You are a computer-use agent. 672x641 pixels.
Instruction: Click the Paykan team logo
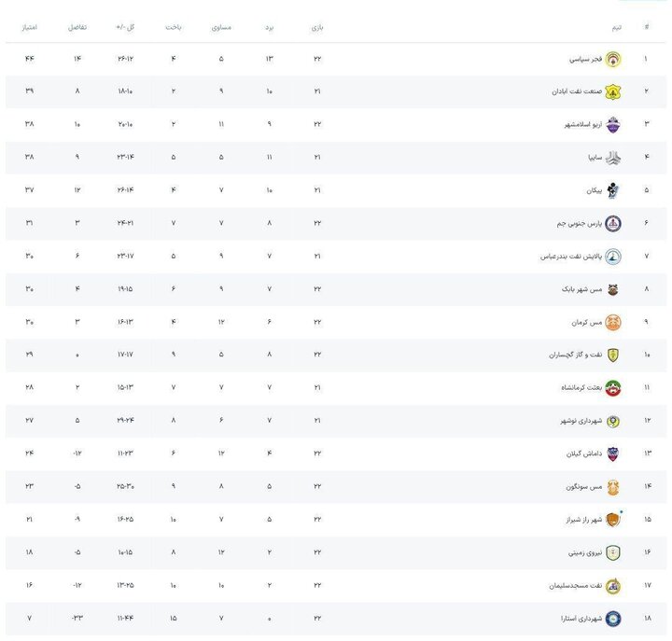[x=612, y=190]
